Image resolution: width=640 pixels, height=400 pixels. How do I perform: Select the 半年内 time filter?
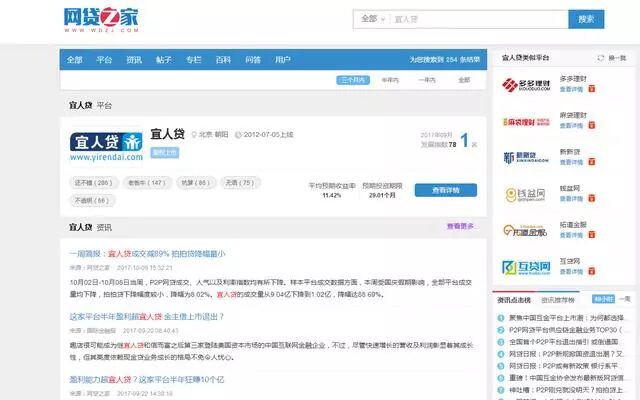coord(390,80)
